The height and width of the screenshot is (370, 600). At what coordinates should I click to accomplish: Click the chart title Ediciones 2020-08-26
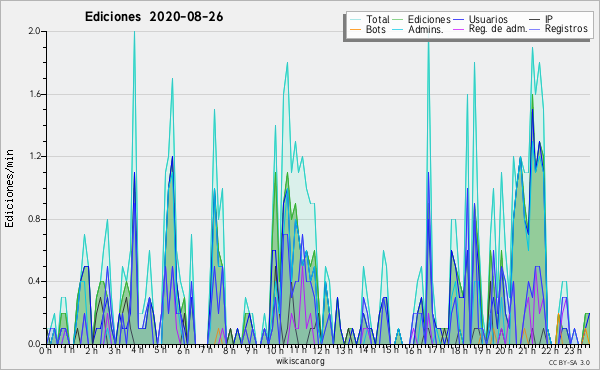point(154,17)
